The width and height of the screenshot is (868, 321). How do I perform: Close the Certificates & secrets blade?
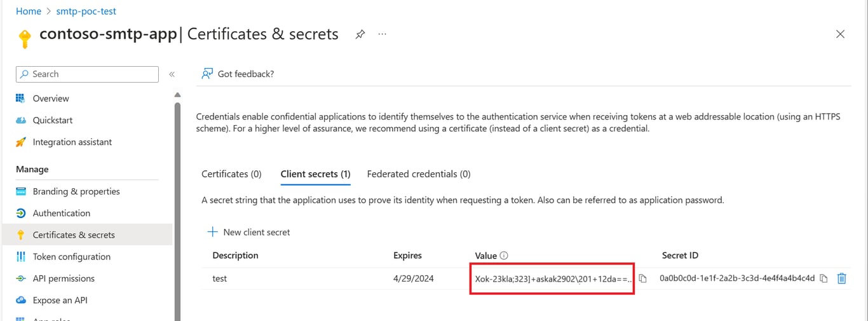pyautogui.click(x=840, y=34)
